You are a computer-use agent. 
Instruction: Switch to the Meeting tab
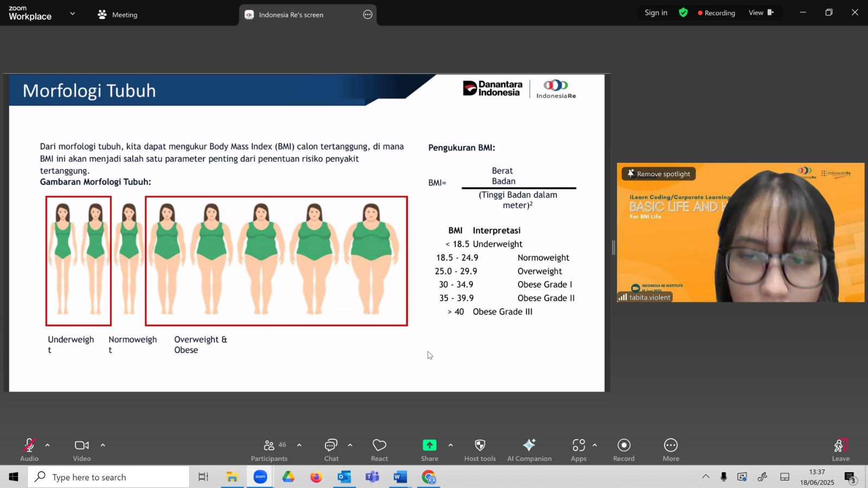(118, 15)
